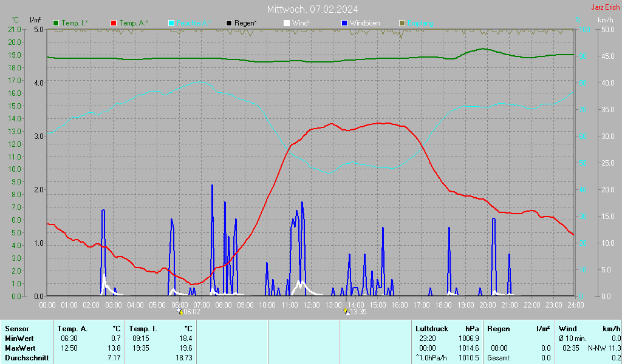This screenshot has height=364, width=622.
Task: Click the maximum outdoor temperature value '13.8'
Action: (x=114, y=348)
